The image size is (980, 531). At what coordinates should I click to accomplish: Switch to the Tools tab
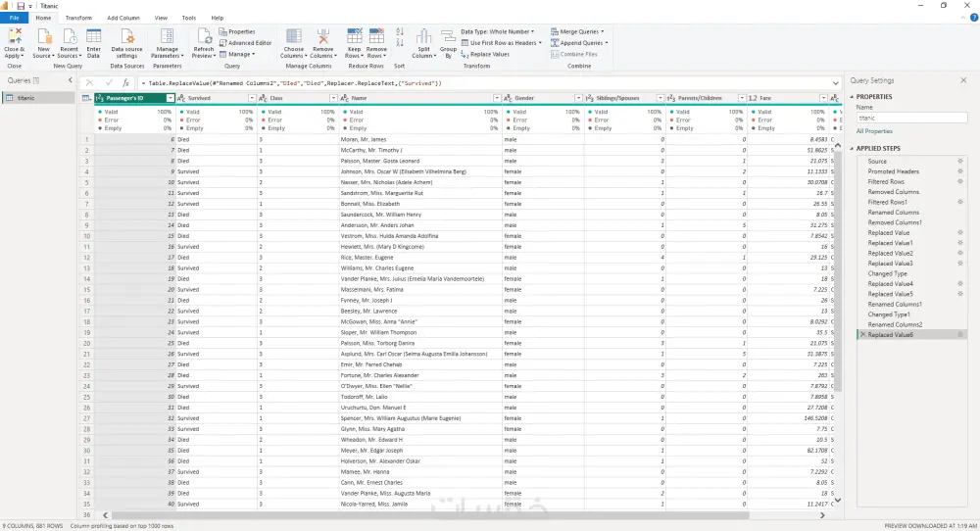[x=189, y=18]
